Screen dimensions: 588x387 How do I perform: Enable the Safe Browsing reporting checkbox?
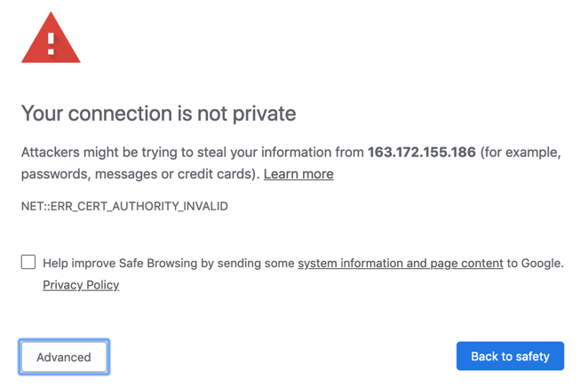click(x=28, y=262)
